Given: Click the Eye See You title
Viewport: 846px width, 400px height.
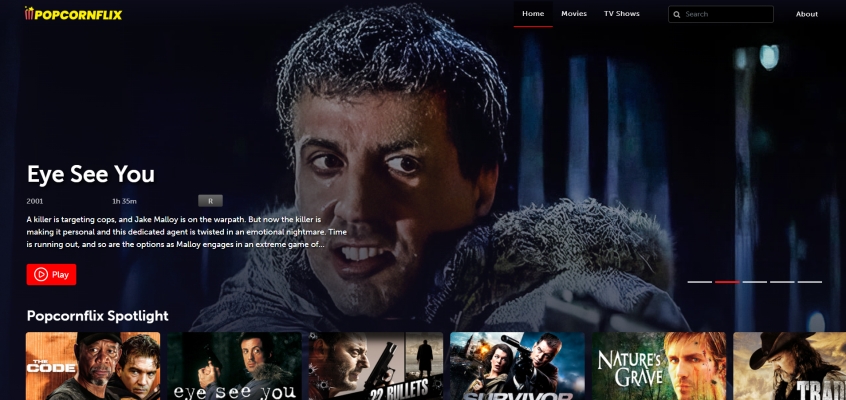Looking at the screenshot, I should click(x=91, y=174).
